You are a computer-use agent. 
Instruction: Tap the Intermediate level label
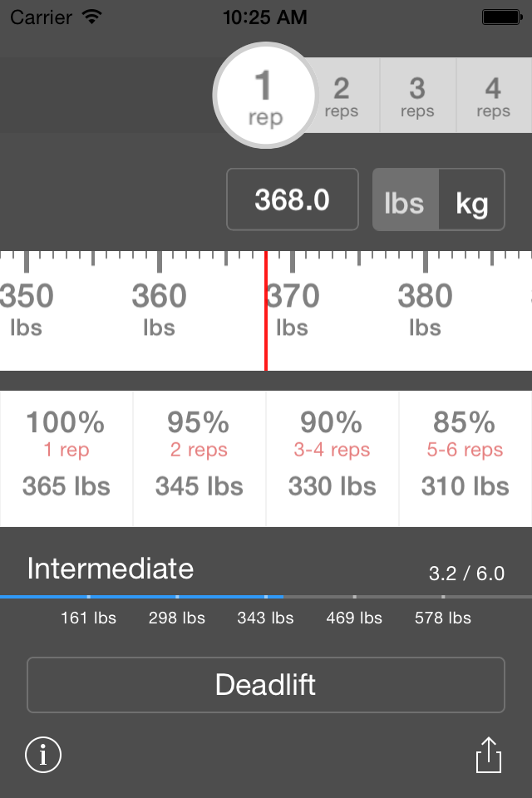(x=111, y=569)
